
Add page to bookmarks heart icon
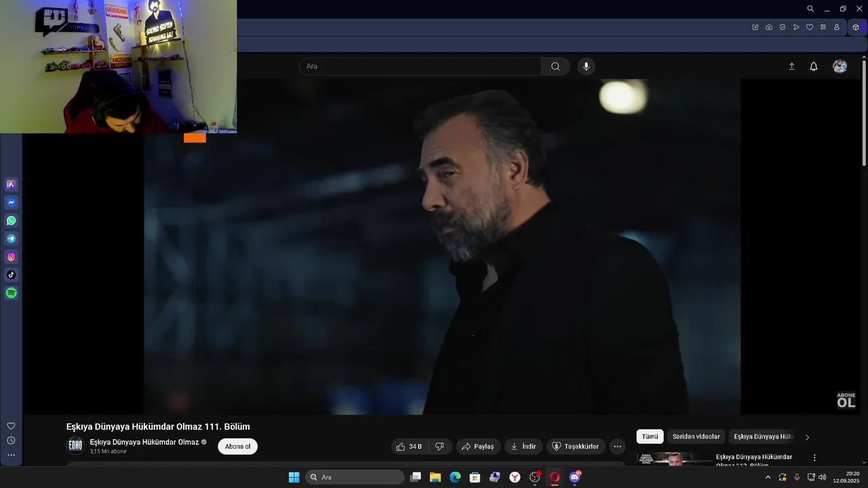pyautogui.click(x=810, y=27)
